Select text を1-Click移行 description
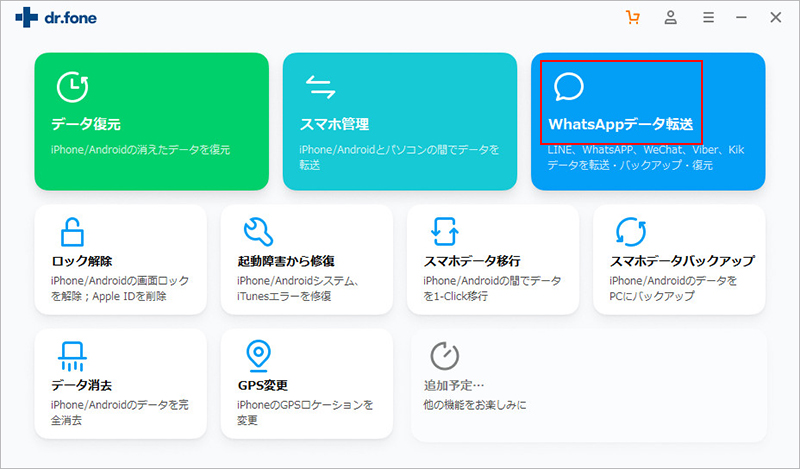This screenshot has height=469, width=800. click(456, 296)
